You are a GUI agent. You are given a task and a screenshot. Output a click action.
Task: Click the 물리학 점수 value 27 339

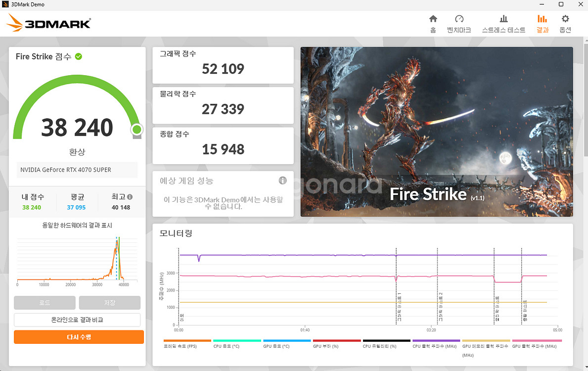[223, 109]
